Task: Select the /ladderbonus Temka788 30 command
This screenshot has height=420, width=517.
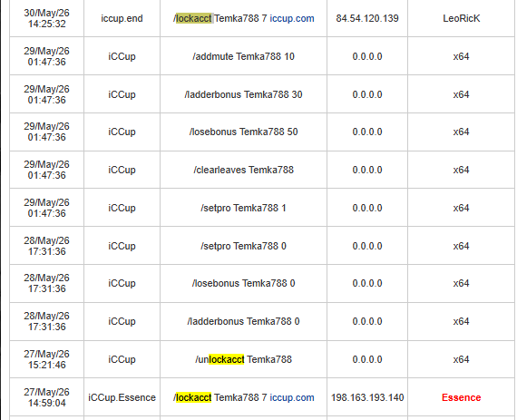Action: 243,94
